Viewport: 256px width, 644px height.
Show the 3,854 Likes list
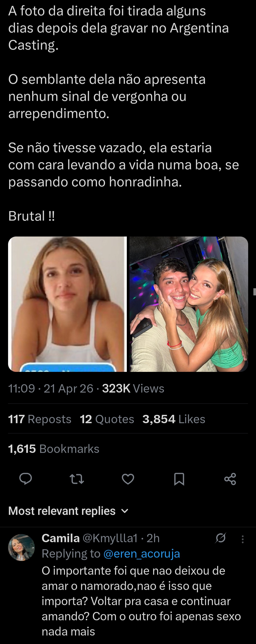tap(174, 419)
